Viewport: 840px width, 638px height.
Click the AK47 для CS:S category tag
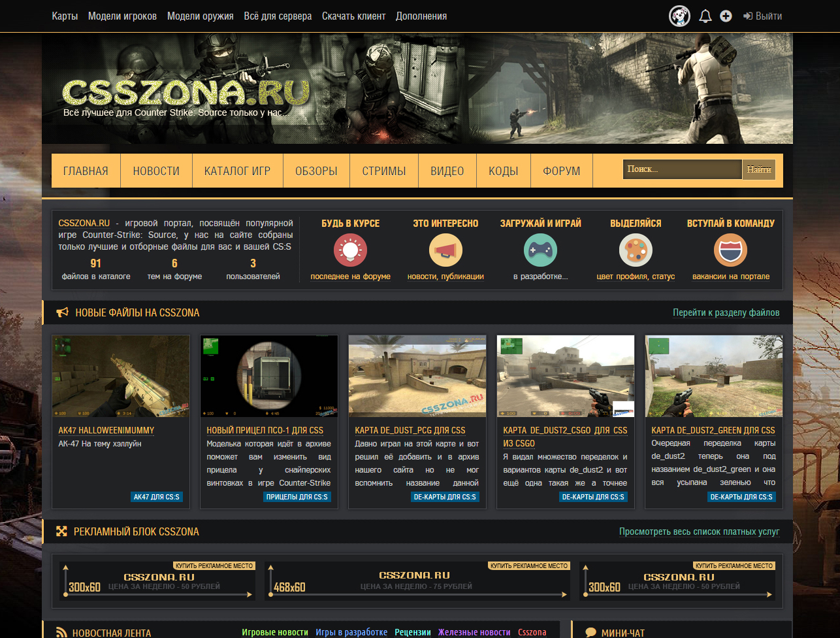pyautogui.click(x=157, y=497)
